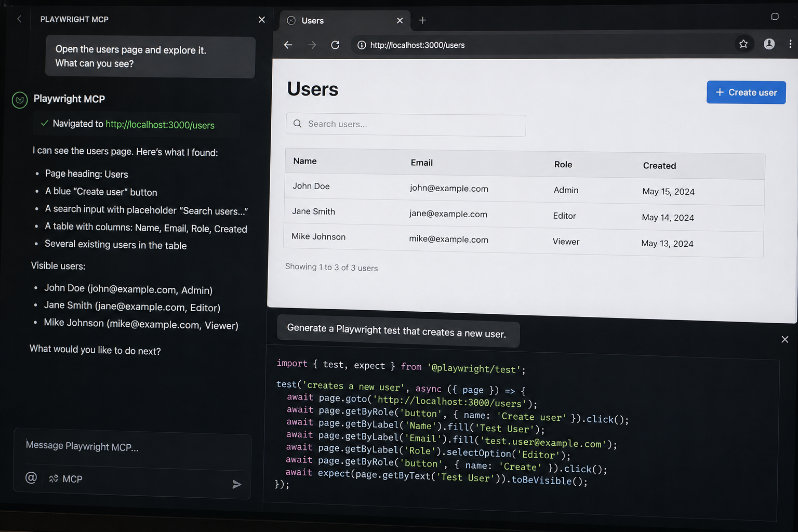This screenshot has width=798, height=532.
Task: Click the Admin role cell
Action: coord(566,190)
